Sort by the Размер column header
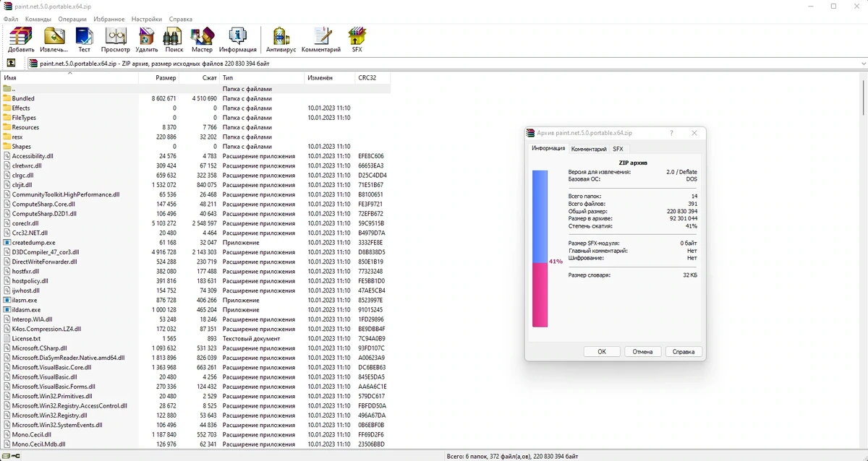Screen dimensions: 868x461 (158, 77)
